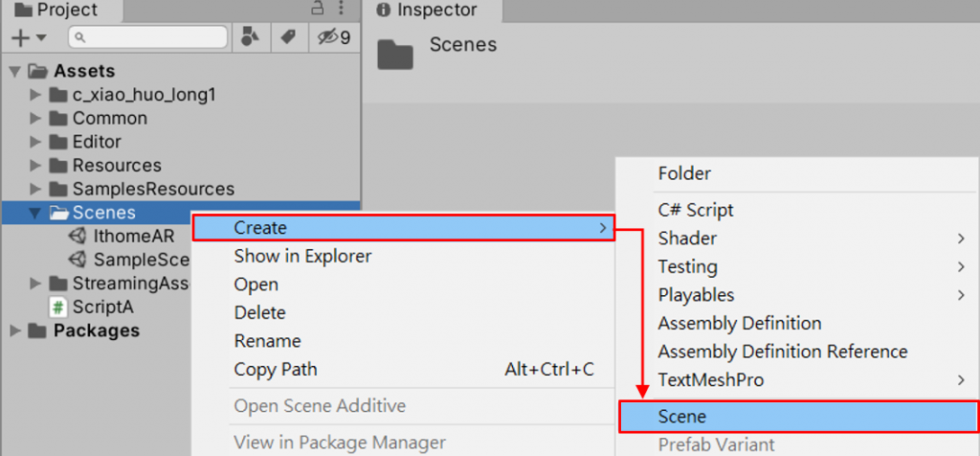
Task: Click the Editor folder icon
Action: (x=58, y=142)
